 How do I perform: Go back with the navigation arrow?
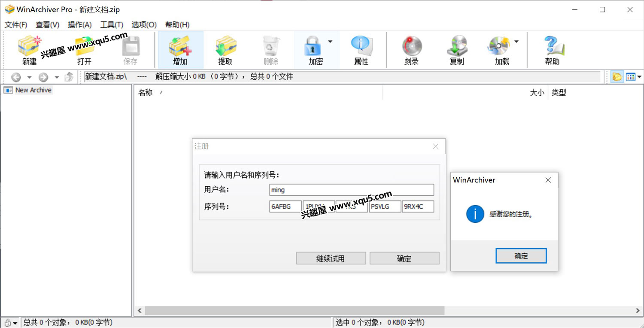[x=16, y=77]
